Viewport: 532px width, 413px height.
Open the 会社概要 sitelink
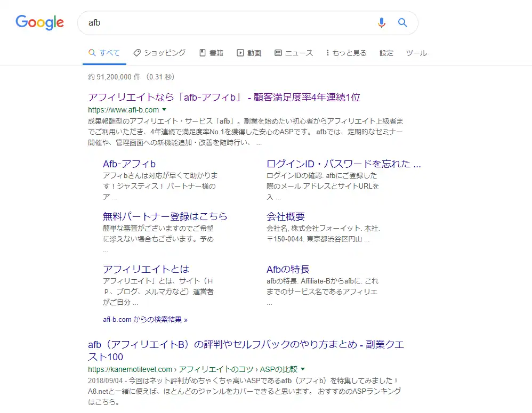pyautogui.click(x=286, y=216)
